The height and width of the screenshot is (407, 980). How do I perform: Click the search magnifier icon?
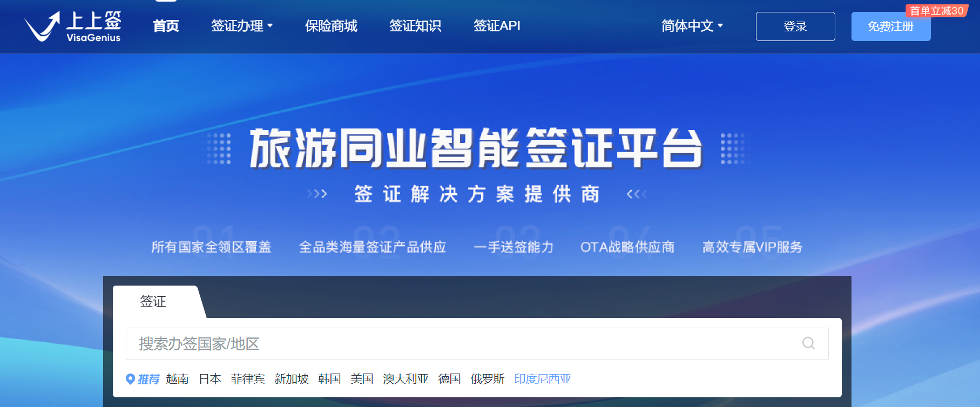pos(808,343)
